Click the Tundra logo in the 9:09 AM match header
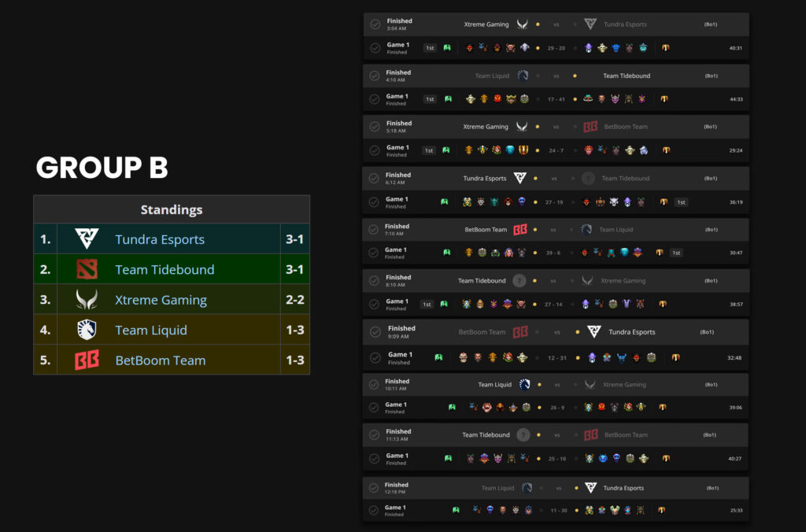 coord(593,332)
